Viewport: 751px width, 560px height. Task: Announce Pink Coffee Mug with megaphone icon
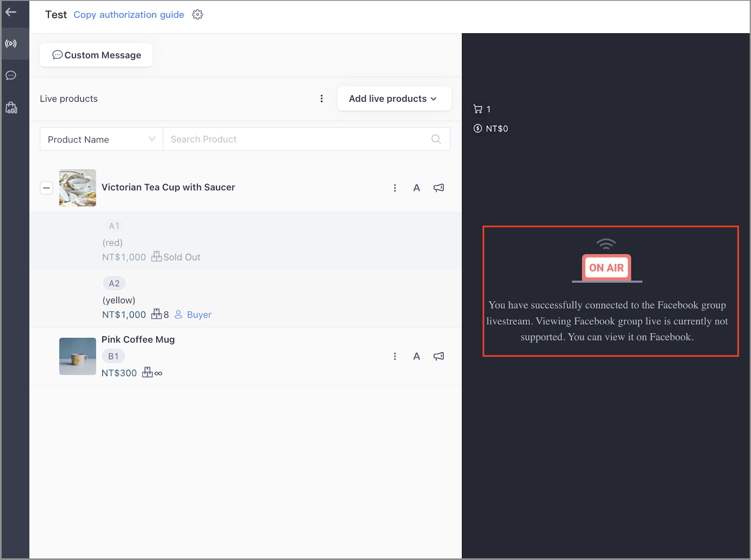[x=438, y=356]
